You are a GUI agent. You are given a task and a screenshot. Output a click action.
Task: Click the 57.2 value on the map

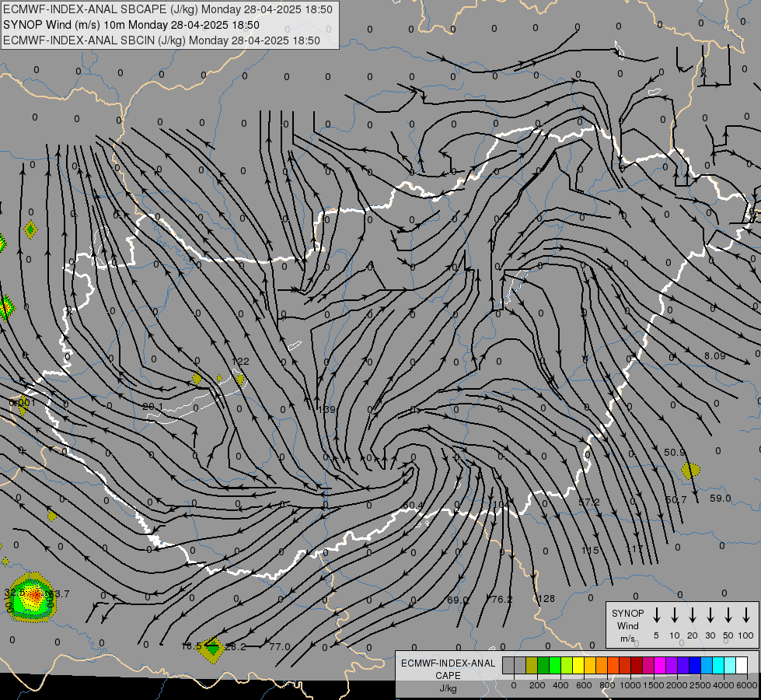coord(588,502)
